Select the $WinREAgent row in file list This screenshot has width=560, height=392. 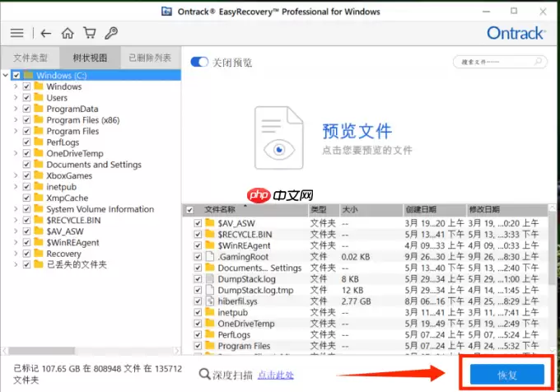click(x=366, y=245)
